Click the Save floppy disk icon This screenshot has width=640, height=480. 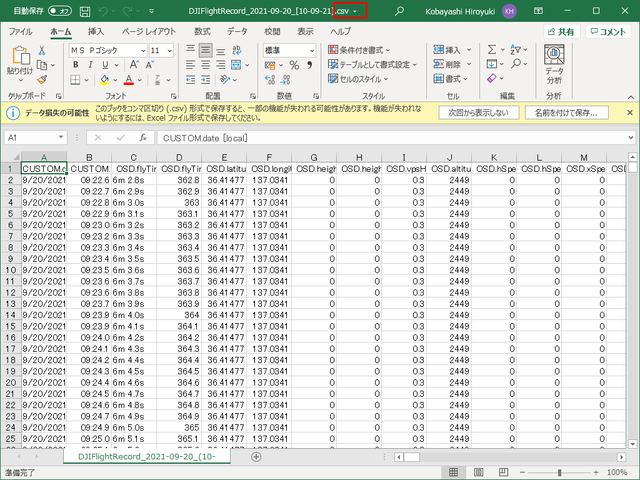coord(85,11)
